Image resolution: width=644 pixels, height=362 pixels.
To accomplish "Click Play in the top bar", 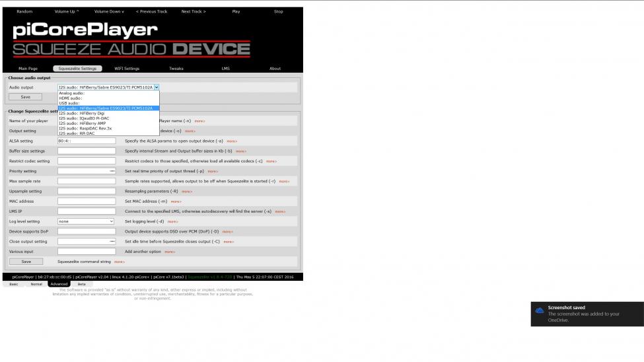I will (x=236, y=11).
